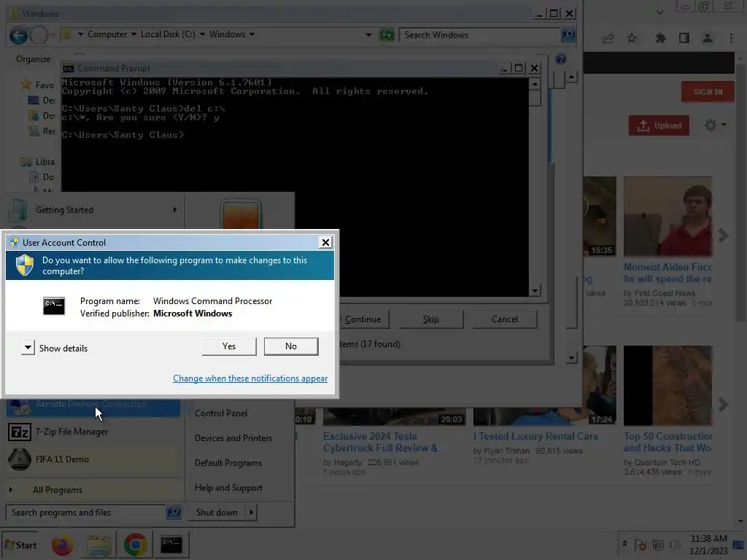Open Default Programs from Start menu
Screen dimensions: 747x560
point(228,463)
